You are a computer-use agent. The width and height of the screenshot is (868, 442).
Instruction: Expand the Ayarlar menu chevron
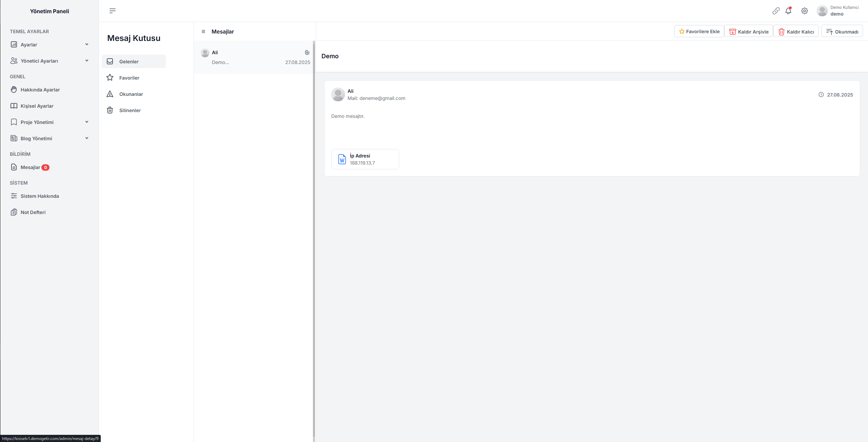point(87,44)
